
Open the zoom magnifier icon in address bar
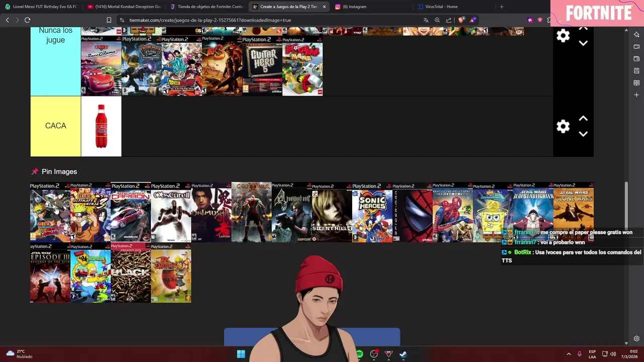[x=437, y=20]
